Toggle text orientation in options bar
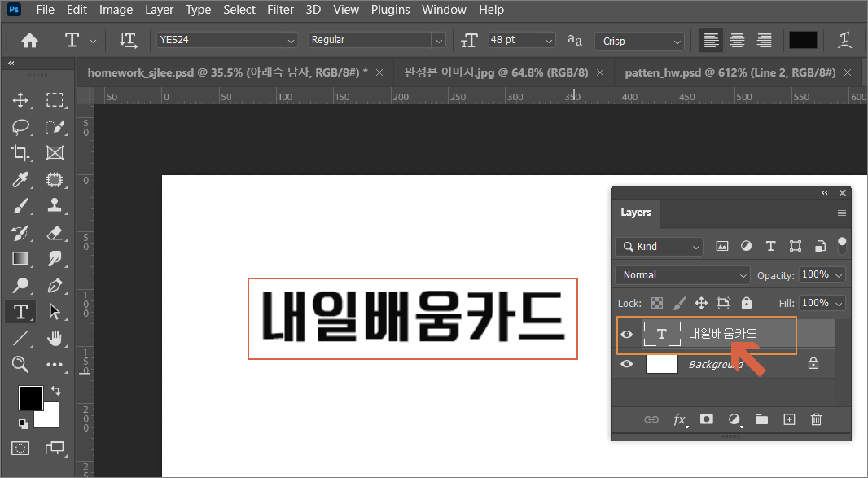The width and height of the screenshot is (868, 478). pos(129,41)
